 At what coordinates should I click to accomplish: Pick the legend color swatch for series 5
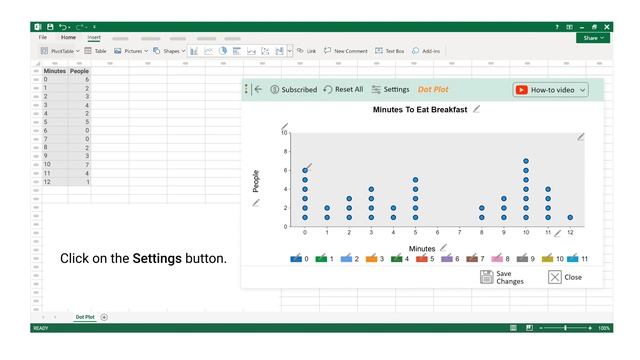coord(422,258)
